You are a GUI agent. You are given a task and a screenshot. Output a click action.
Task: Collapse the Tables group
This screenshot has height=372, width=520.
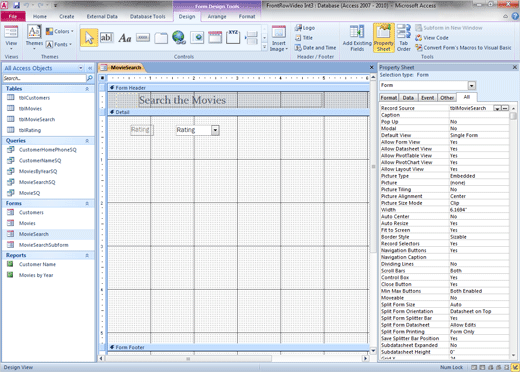click(x=87, y=89)
